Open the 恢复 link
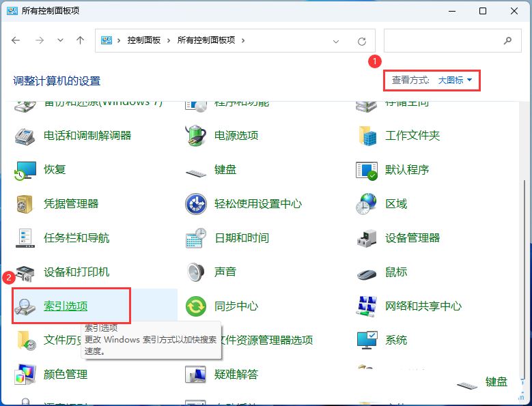The height and width of the screenshot is (406, 532). (54, 169)
